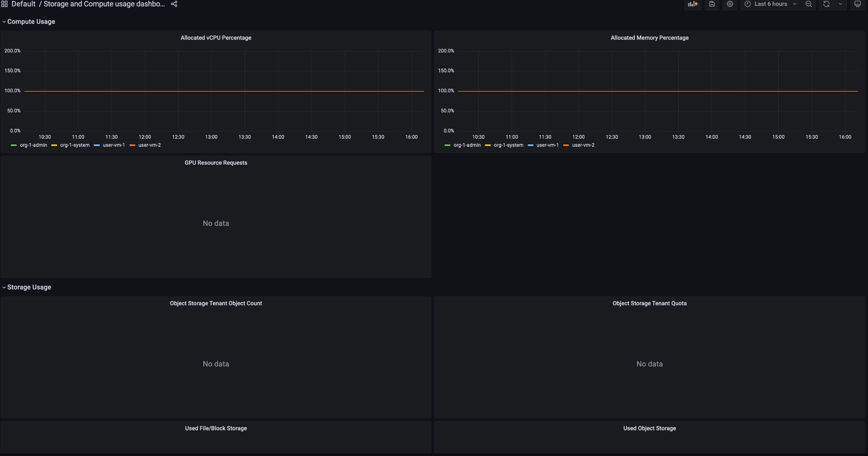
Task: Collapse the Compute Usage section
Action: pyautogui.click(x=4, y=22)
